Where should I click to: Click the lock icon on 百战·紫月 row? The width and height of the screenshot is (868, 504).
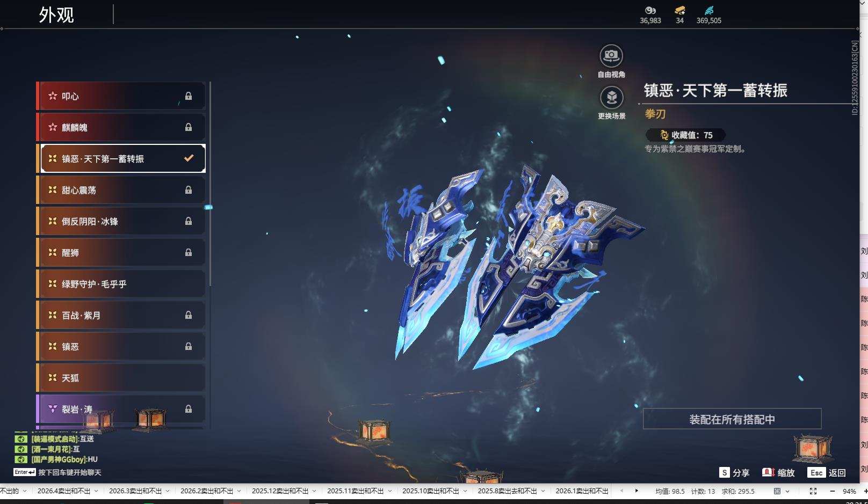click(189, 315)
